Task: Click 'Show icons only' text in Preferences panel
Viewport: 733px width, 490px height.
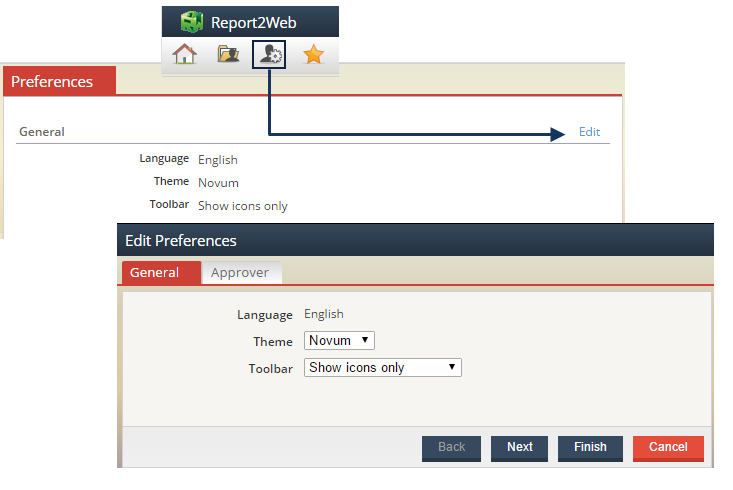Action: coord(243,206)
